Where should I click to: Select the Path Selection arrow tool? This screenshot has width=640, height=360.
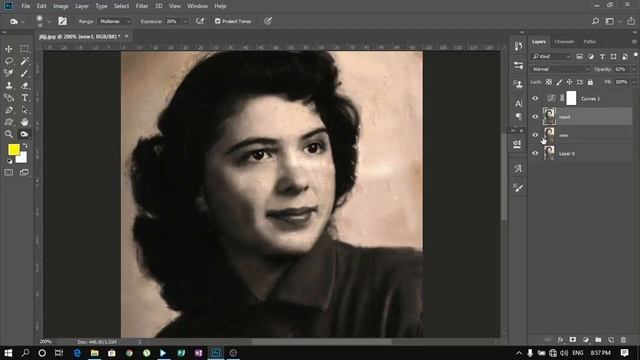(24, 110)
